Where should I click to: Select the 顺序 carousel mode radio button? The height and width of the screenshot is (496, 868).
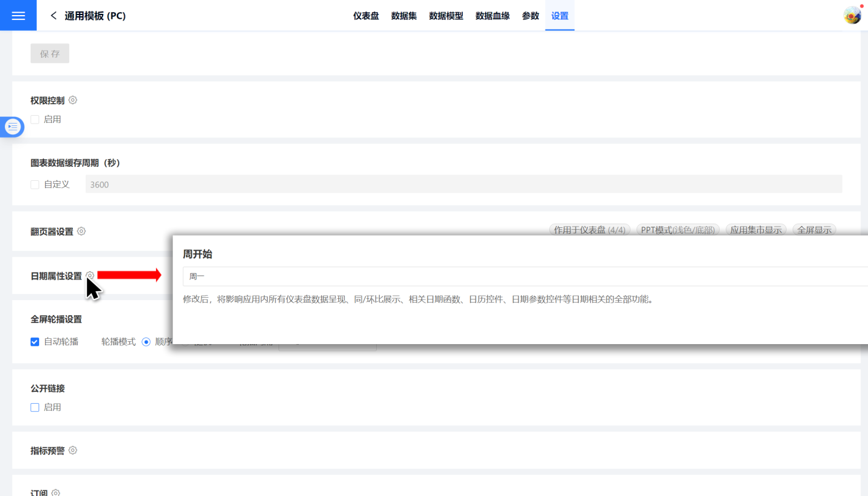pyautogui.click(x=146, y=342)
